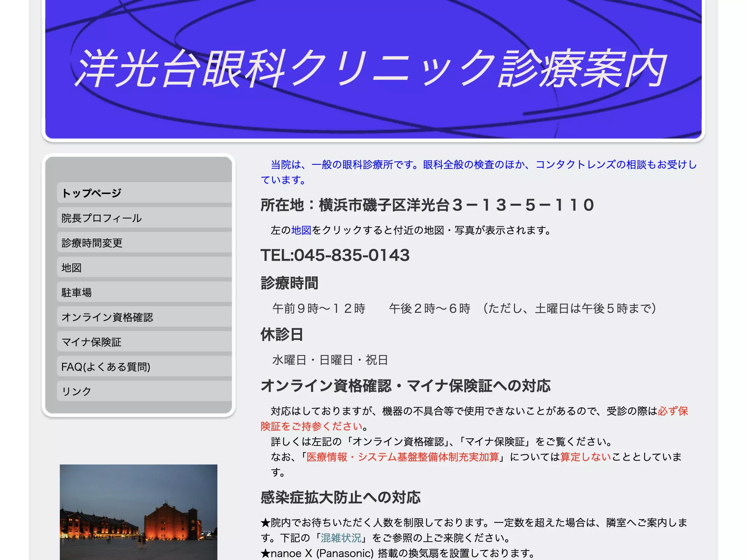
Task: Click the red 必ず保険証をご持参ください text
Action: tap(474, 419)
